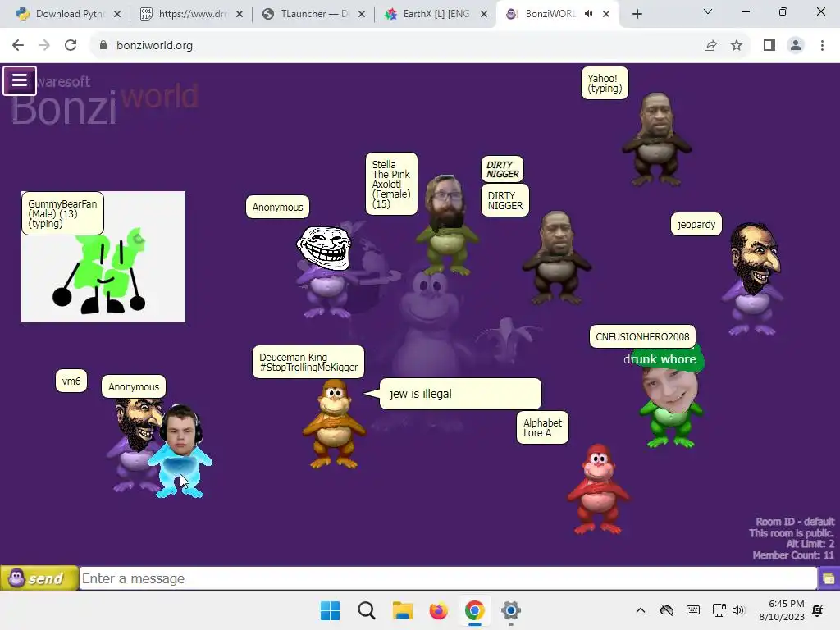Viewport: 840px width, 630px height.
Task: Click the orange Bonzi of Deuceman King
Action: (x=334, y=424)
